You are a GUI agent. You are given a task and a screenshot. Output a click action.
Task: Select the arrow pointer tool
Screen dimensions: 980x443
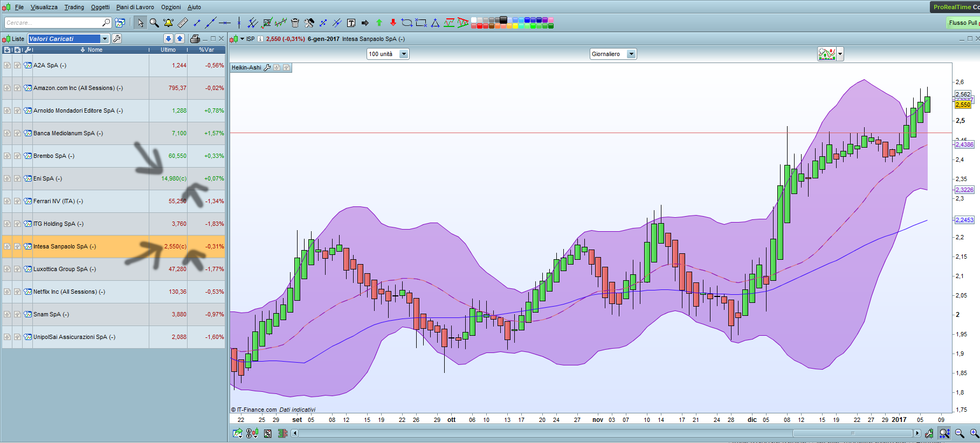pyautogui.click(x=140, y=23)
